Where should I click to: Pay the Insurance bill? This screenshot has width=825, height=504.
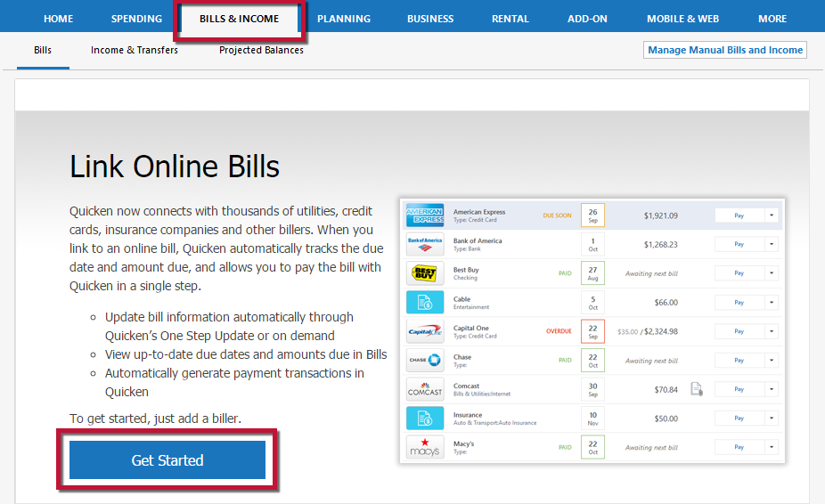pos(739,419)
